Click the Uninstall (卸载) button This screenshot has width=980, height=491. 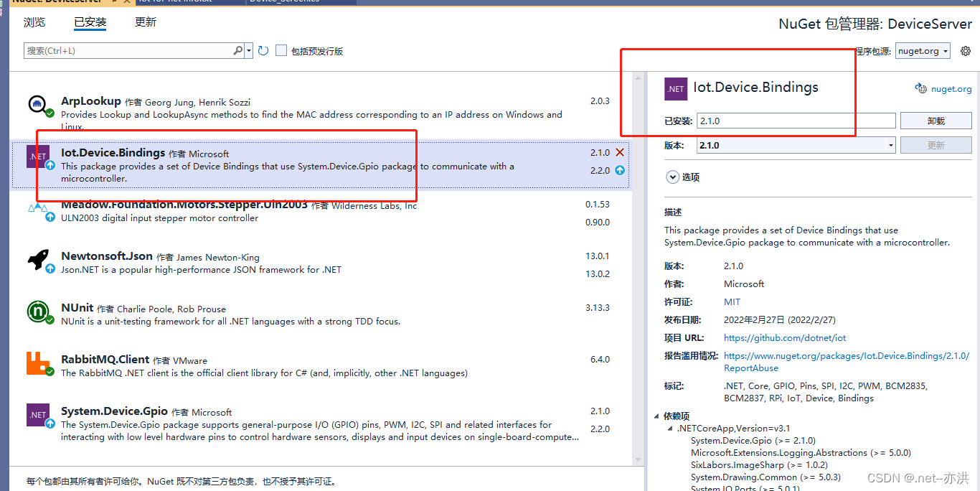pyautogui.click(x=936, y=121)
